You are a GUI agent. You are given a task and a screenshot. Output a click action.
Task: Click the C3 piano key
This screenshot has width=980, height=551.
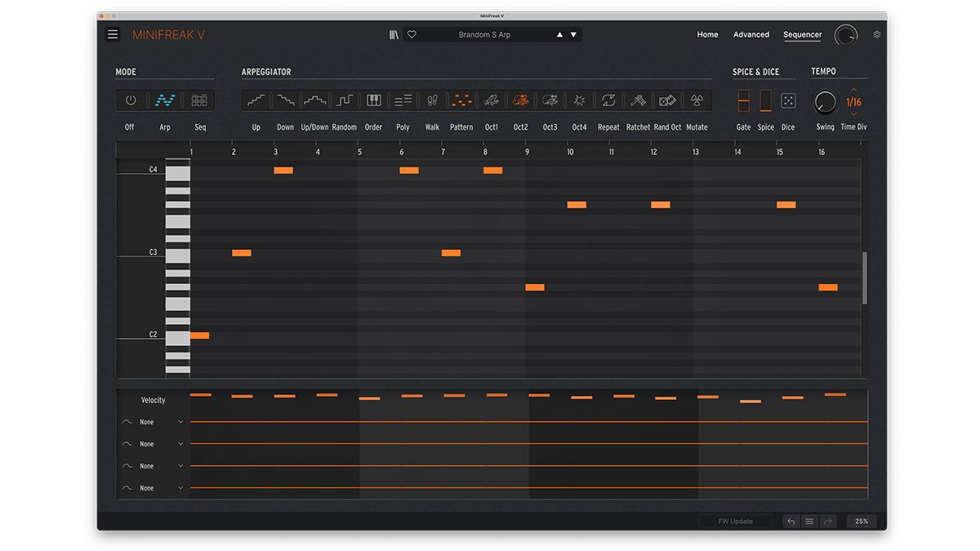click(x=178, y=256)
